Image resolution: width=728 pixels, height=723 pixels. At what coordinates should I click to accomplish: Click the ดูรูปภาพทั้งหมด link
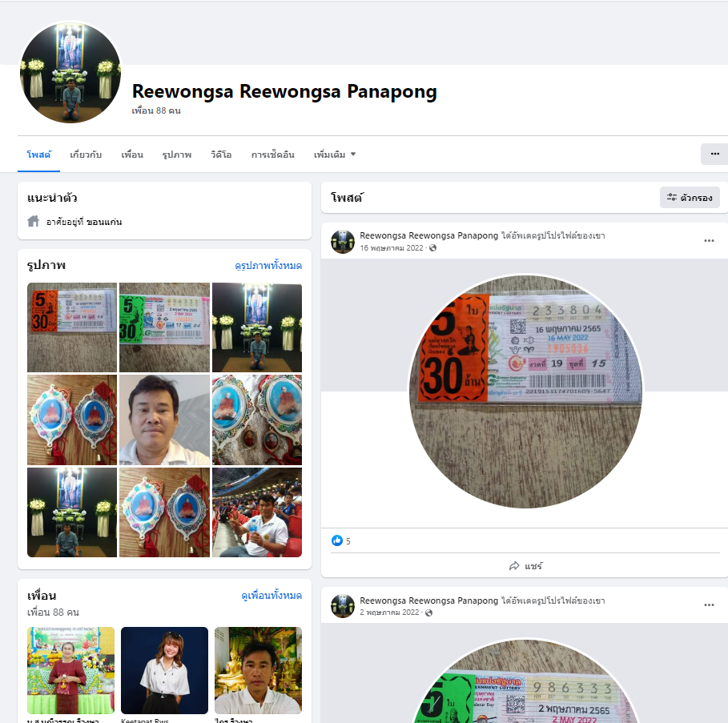click(268, 266)
